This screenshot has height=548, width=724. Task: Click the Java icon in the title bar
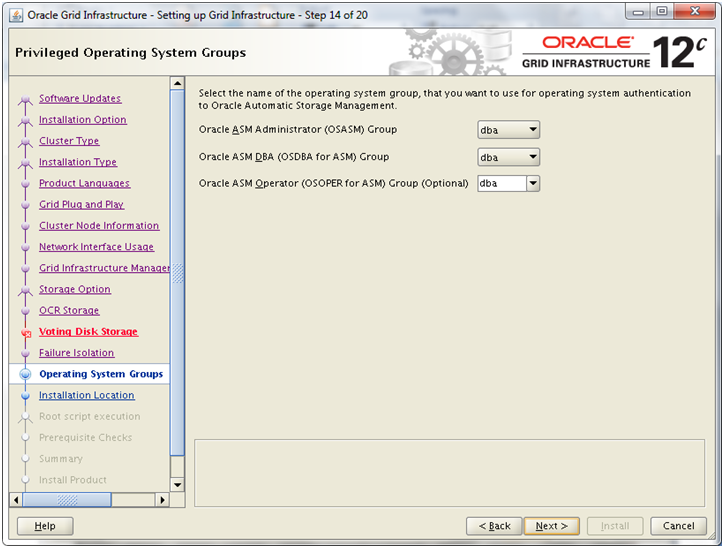(x=16, y=16)
